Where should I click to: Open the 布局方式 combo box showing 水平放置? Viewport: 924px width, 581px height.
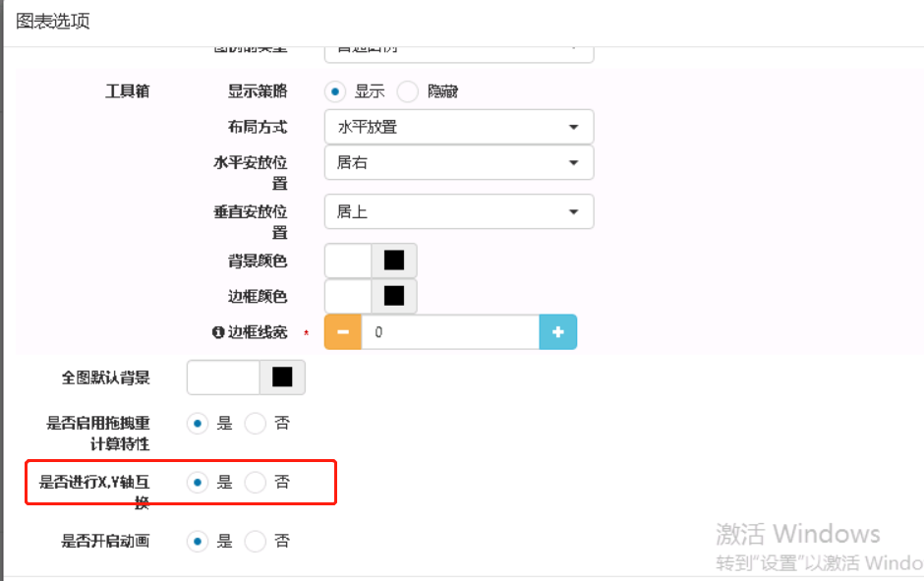click(x=459, y=126)
